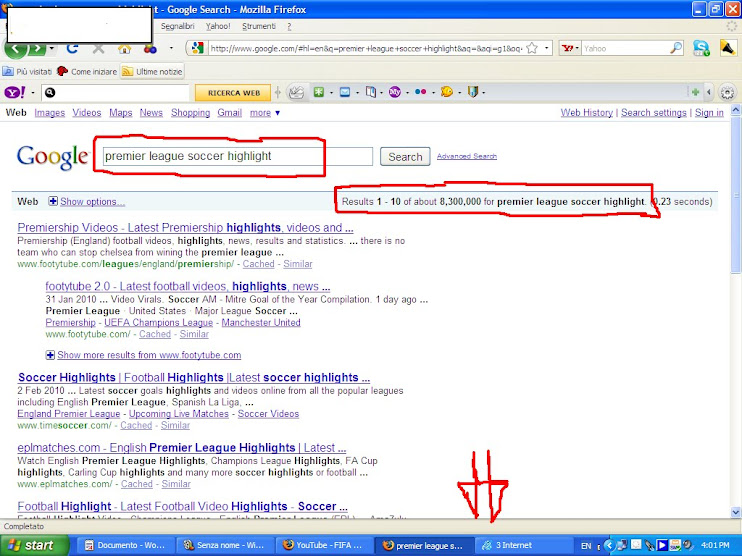Screen dimensions: 742x556
Task: Open the Segnalibri menu
Action: tap(177, 26)
